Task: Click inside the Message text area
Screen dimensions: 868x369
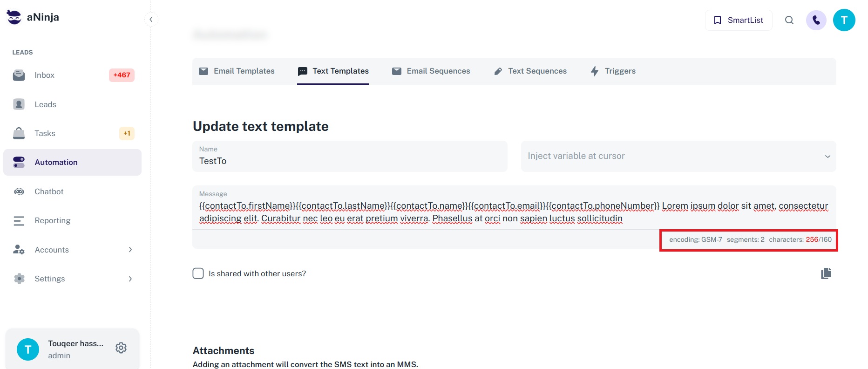Action: [x=512, y=212]
